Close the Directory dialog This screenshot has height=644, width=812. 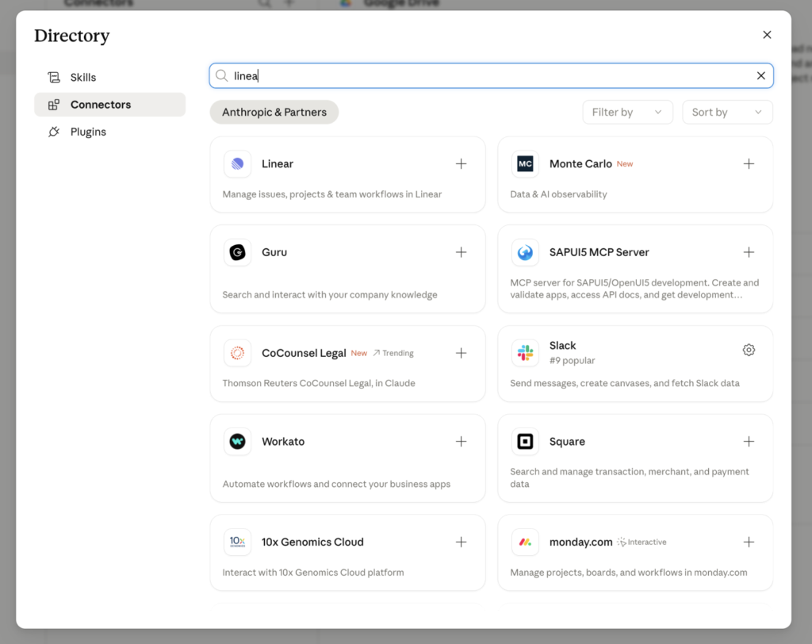click(x=767, y=35)
